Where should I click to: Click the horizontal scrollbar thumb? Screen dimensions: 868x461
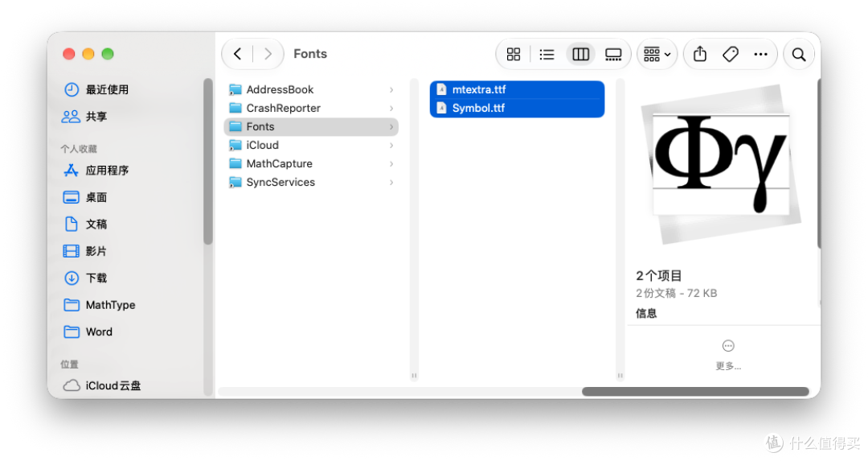pos(695,392)
